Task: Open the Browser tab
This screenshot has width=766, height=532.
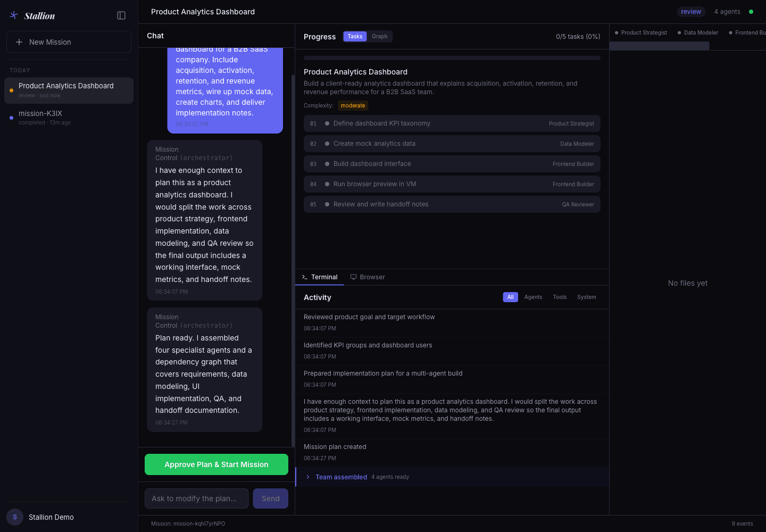Action: tap(368, 277)
